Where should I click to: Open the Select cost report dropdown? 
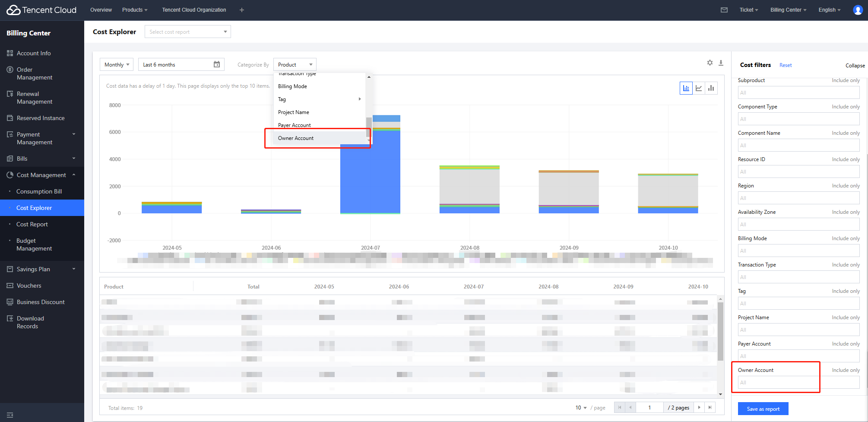pyautogui.click(x=187, y=32)
